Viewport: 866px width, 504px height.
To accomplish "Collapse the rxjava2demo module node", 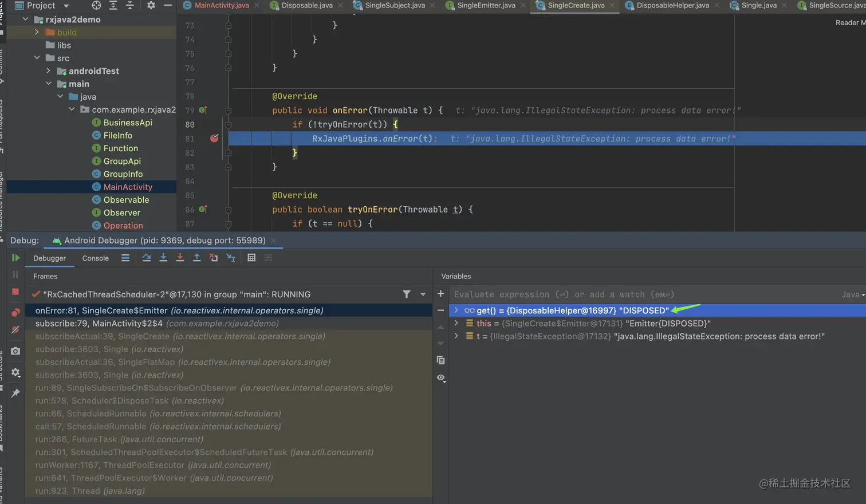I will (x=25, y=19).
